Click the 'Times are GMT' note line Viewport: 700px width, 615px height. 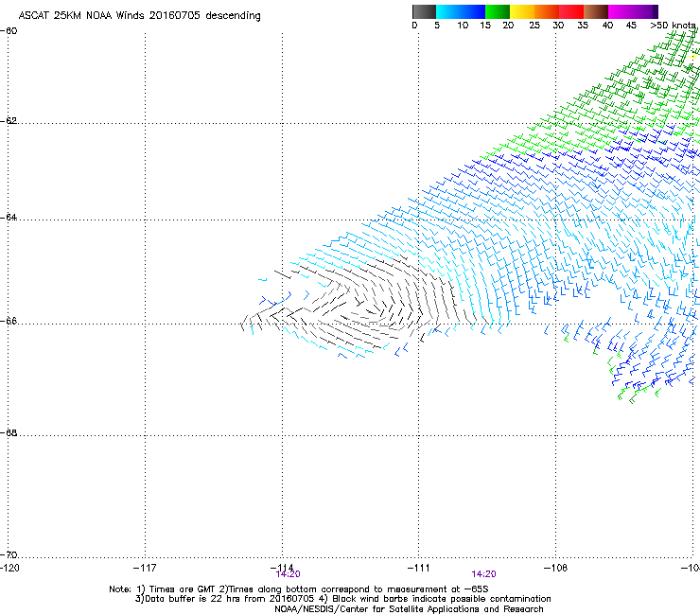[299, 589]
